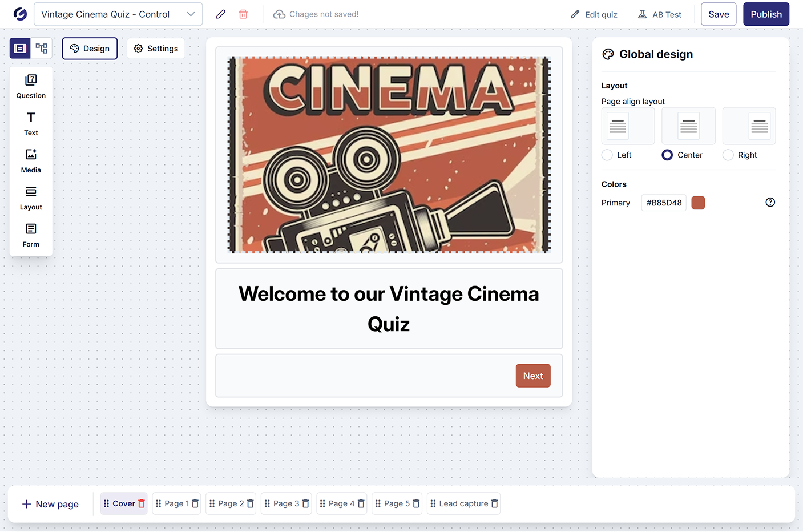Open the Layout element options
803x532 pixels.
click(x=31, y=198)
